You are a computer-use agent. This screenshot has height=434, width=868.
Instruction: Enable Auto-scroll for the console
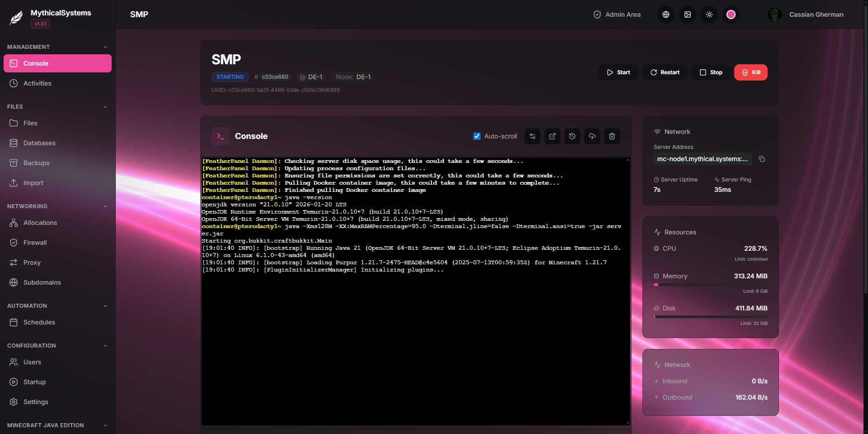click(477, 136)
